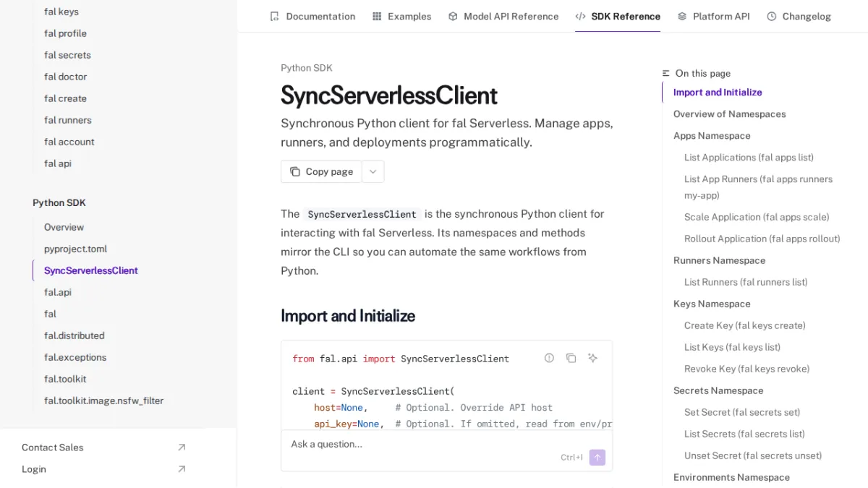The width and height of the screenshot is (868, 488).
Task: Open fal secrets in sidebar
Action: [x=67, y=55]
